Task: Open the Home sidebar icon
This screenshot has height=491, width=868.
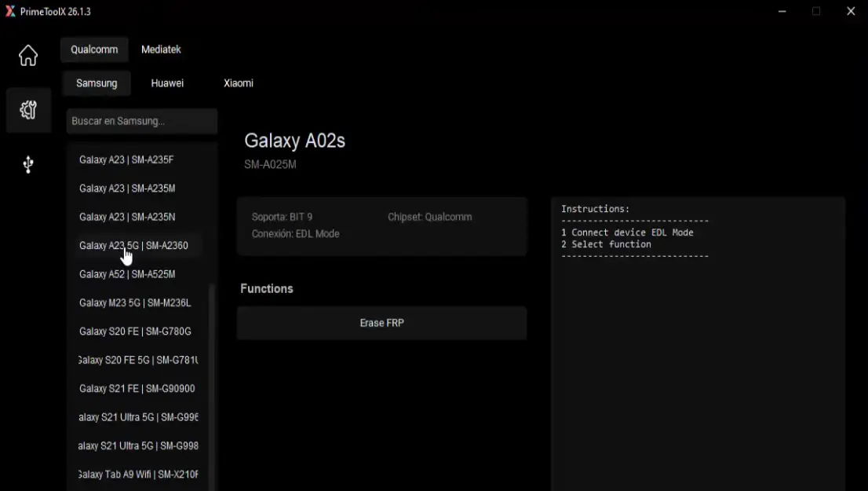Action: (28, 56)
